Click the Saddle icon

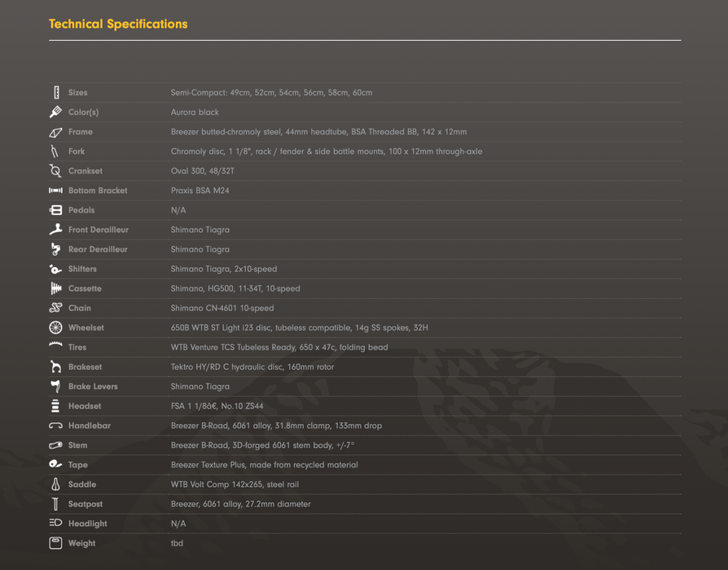[x=55, y=484]
